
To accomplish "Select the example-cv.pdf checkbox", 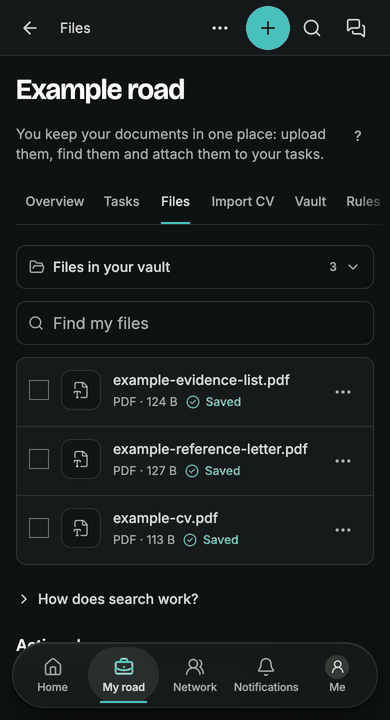I will tap(39, 528).
